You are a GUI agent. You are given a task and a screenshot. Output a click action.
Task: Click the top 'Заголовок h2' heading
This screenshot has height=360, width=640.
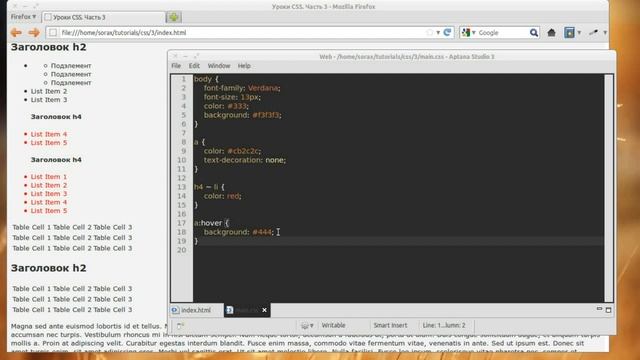pos(49,47)
